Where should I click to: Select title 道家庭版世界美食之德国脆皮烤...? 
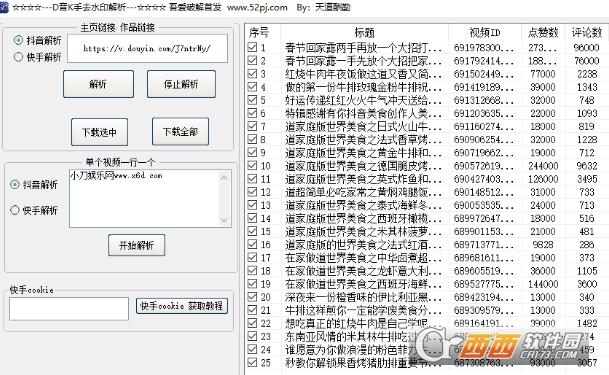coord(364,166)
